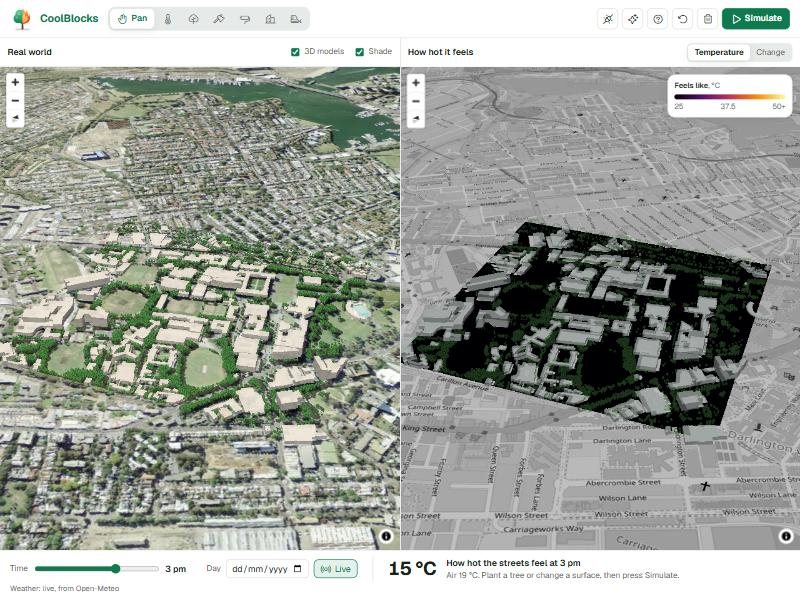Click the '15 °C' temperature readout
The width and height of the screenshot is (800, 600).
(x=412, y=568)
